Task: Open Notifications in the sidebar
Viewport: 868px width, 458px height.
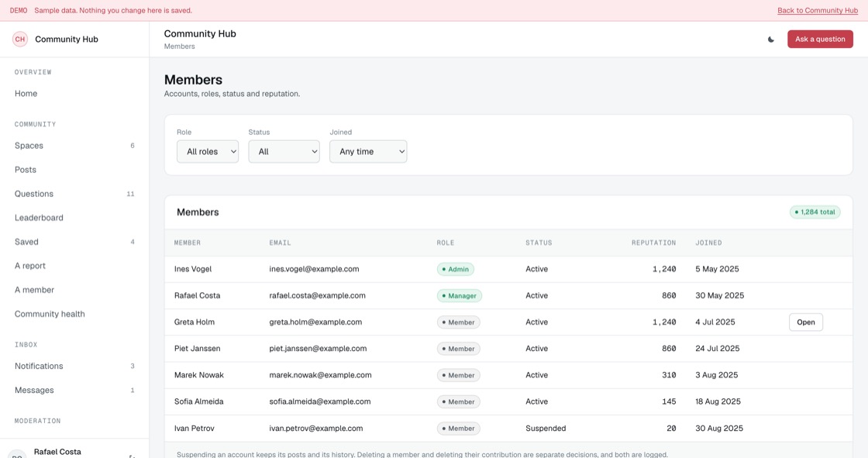Action: pyautogui.click(x=74, y=366)
